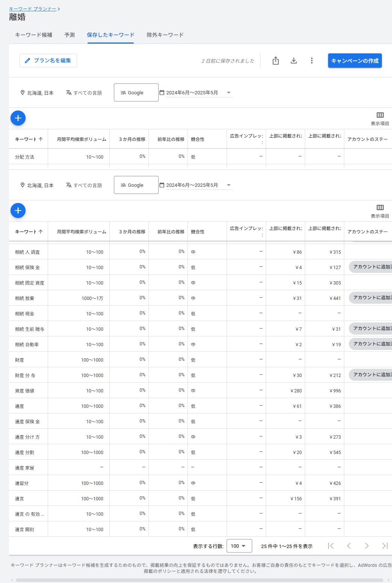This screenshot has height=583, width=392.
Task: Click the キーワード プランナー breadcrumb link
Action: 33,9
